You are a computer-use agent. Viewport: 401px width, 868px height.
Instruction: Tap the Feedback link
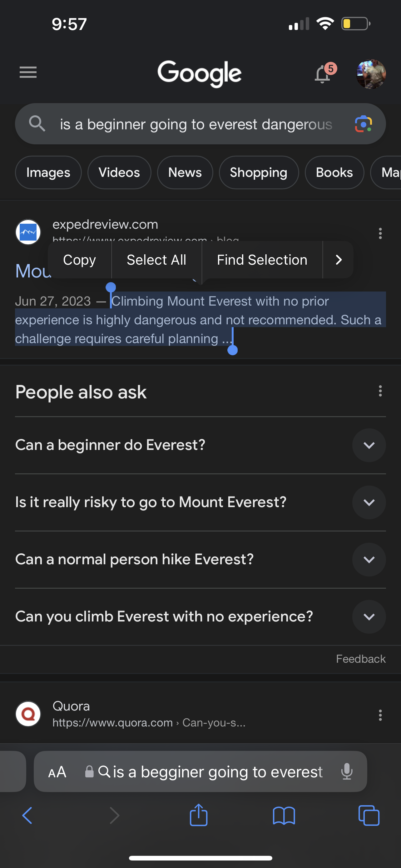pos(361,659)
